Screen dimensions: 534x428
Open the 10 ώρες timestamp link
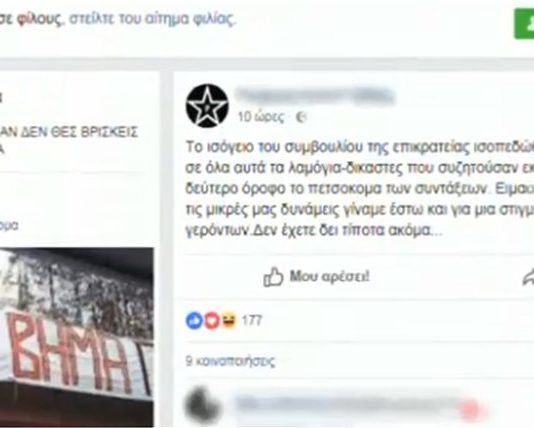coord(261,117)
